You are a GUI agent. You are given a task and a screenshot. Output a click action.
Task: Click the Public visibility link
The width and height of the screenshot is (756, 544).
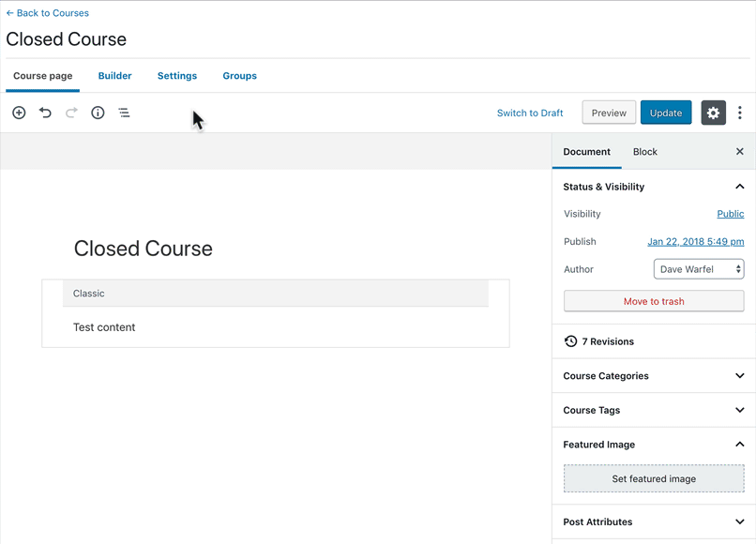pyautogui.click(x=730, y=214)
